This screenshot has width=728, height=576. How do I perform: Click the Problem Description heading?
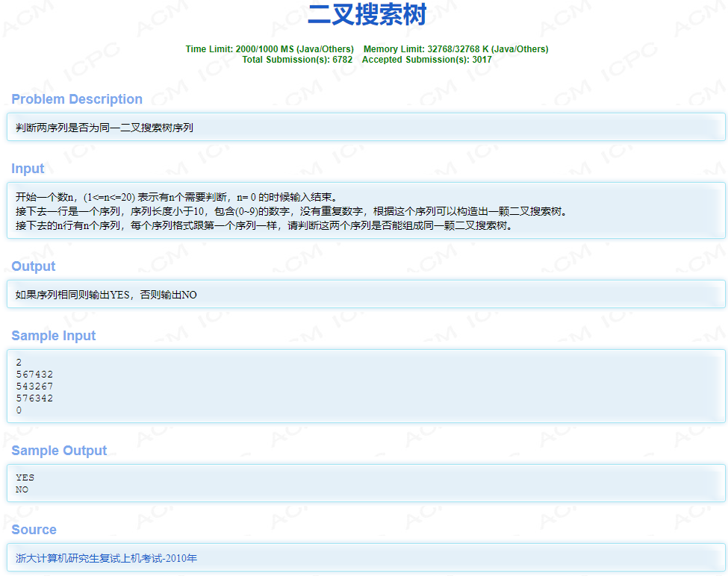77,99
